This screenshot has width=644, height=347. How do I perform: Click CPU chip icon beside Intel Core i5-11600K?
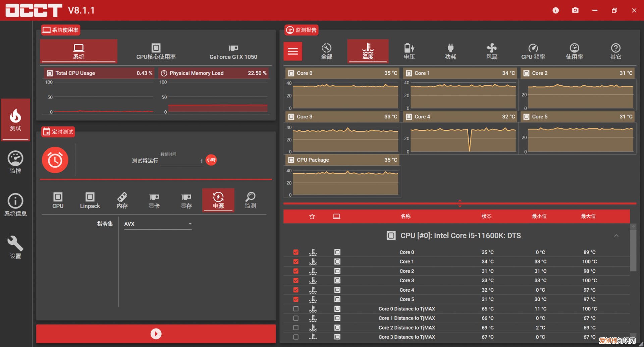391,235
